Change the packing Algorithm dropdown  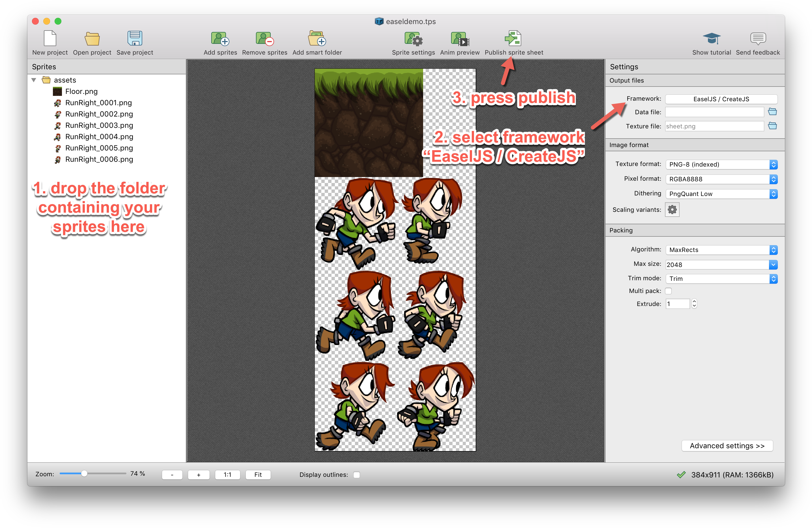(721, 250)
